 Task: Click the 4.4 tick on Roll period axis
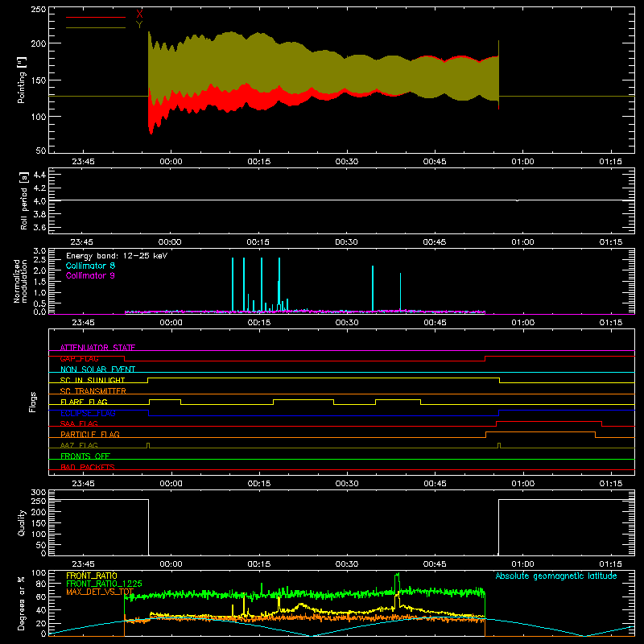click(39, 175)
